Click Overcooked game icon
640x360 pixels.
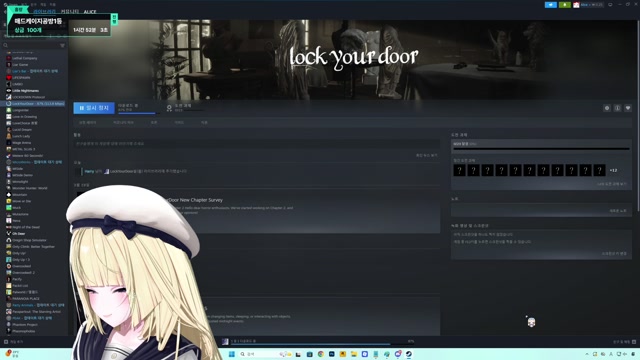[9, 266]
